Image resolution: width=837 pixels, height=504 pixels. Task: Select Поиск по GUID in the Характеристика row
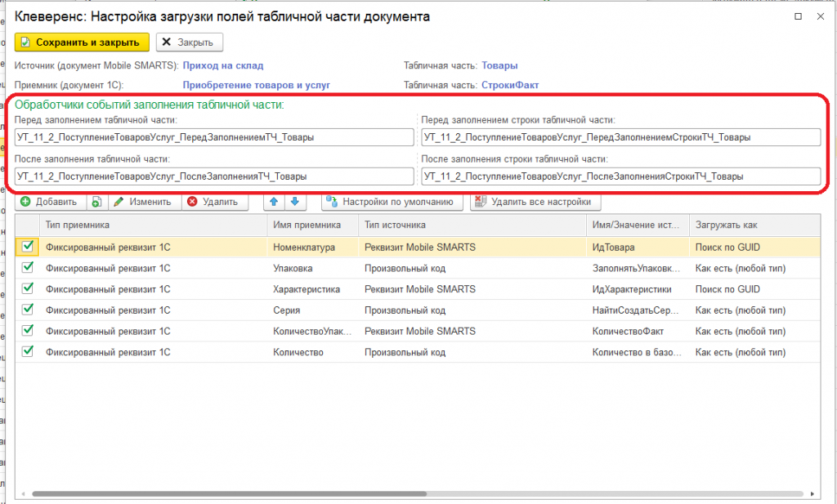click(x=754, y=289)
